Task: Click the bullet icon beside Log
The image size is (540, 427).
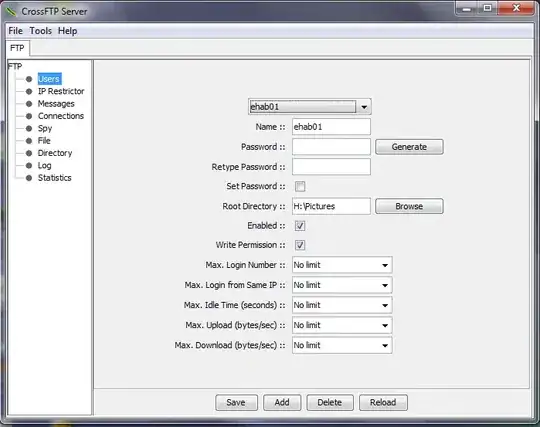Action: (x=29, y=166)
